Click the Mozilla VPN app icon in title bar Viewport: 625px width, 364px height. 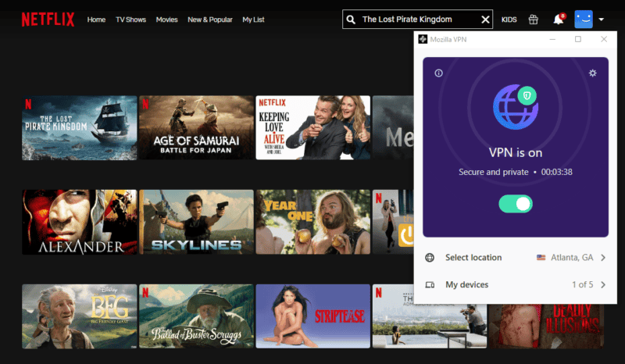pos(423,39)
